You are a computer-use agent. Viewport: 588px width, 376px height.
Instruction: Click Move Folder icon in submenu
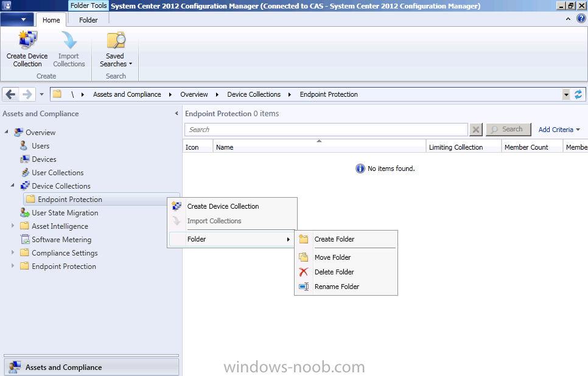(303, 257)
